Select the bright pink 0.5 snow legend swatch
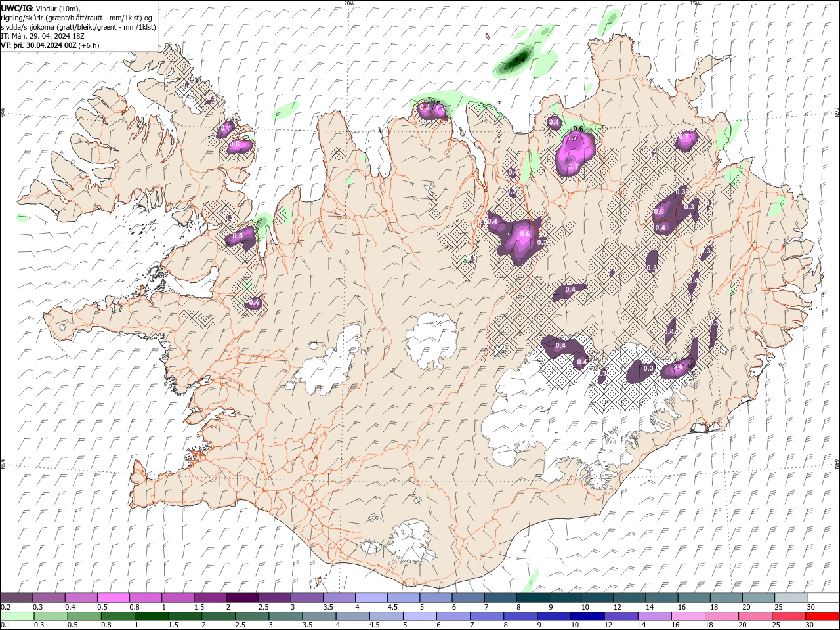The width and height of the screenshot is (840, 630). pyautogui.click(x=113, y=598)
